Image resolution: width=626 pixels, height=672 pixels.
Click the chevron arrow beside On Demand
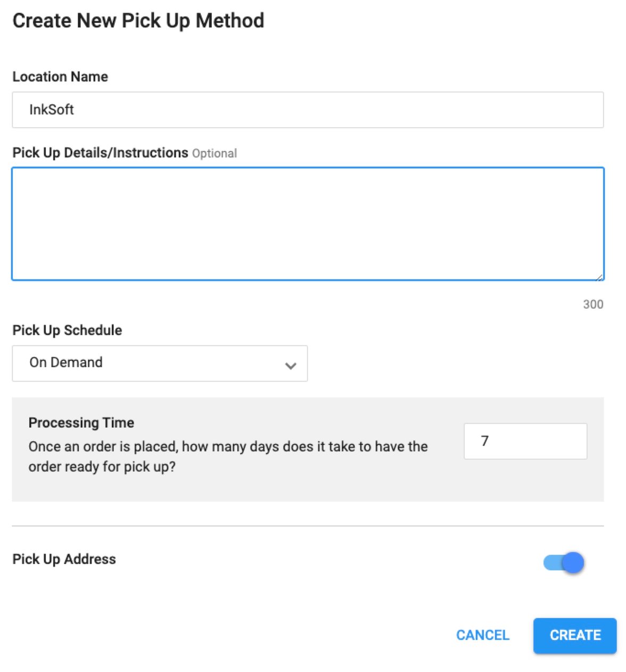(291, 366)
